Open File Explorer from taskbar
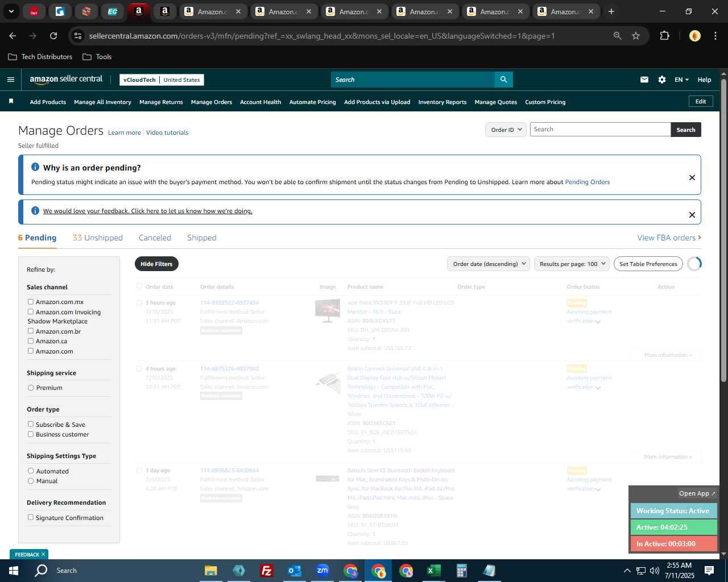The height and width of the screenshot is (582, 728). pos(211,570)
